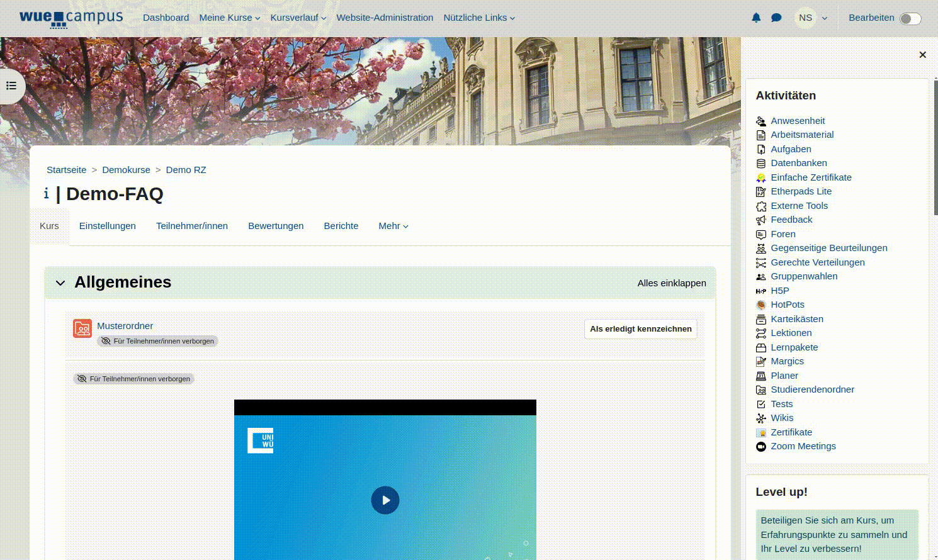Open the messages speech bubble icon
This screenshot has height=560, width=938.
(x=776, y=18)
